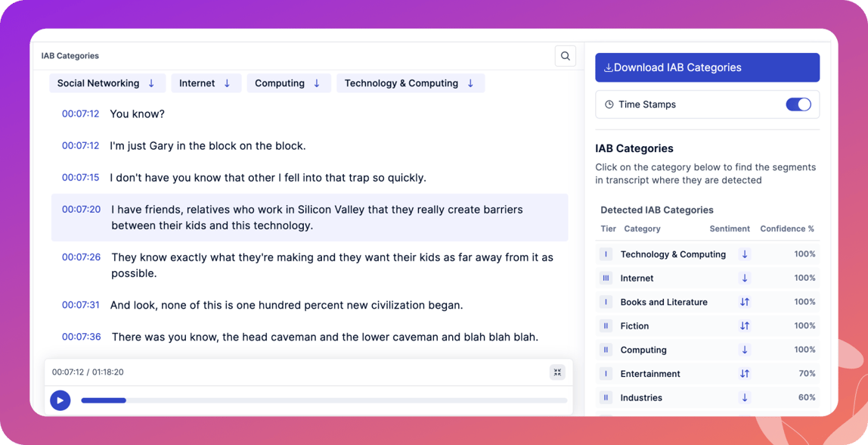The height and width of the screenshot is (445, 868).
Task: Click the Sentiment column header
Action: click(730, 229)
